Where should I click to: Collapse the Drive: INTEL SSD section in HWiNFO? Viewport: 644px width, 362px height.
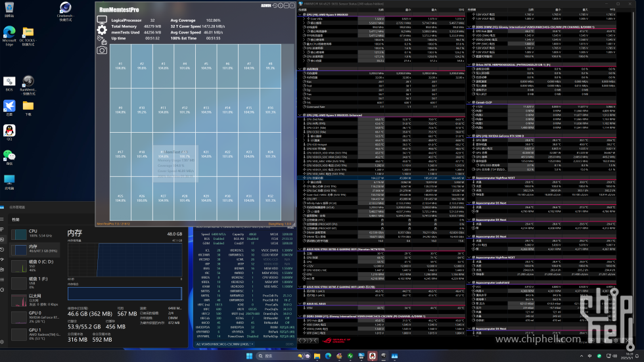tap(469, 64)
